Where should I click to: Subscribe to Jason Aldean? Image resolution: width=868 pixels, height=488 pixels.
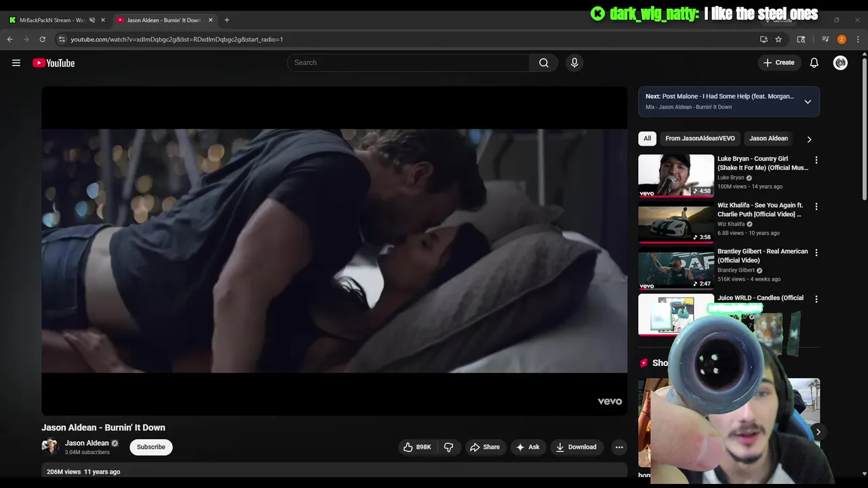coord(151,447)
